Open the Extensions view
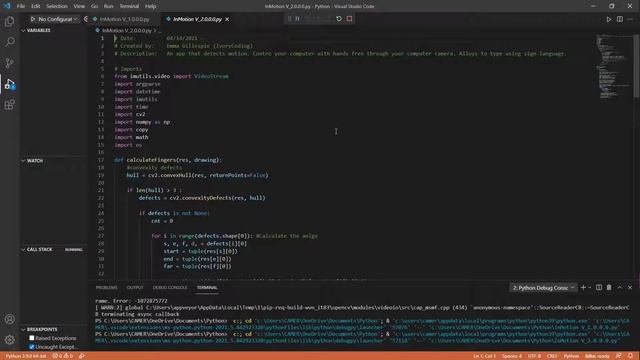Screen dimensions: 640x360 click(x=9, y=104)
